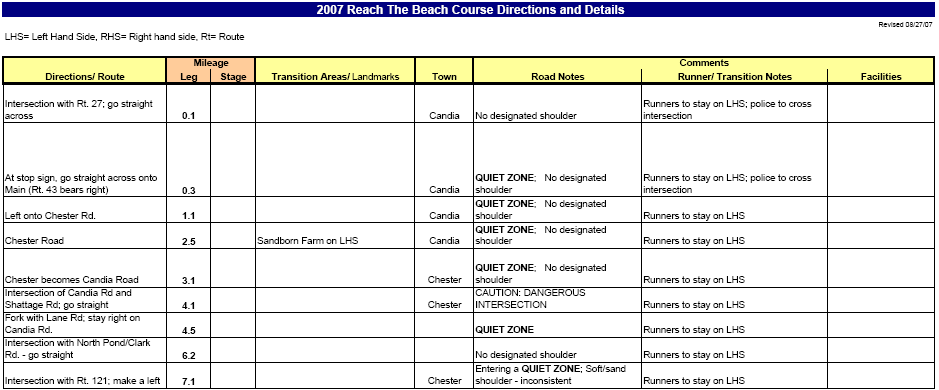The width and height of the screenshot is (939, 390).
Task: Click the 'CAUTION: DANGEROUS INTERSECTION' cell
Action: (558, 300)
